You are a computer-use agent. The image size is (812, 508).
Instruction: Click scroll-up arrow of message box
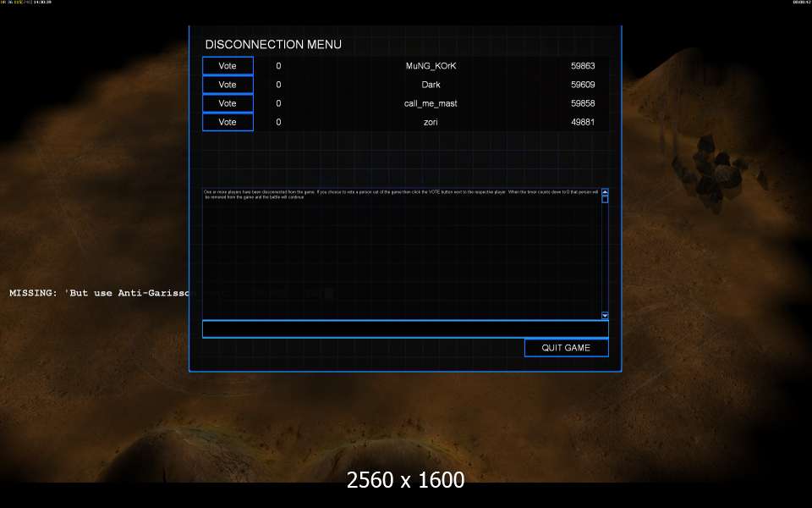pos(605,192)
